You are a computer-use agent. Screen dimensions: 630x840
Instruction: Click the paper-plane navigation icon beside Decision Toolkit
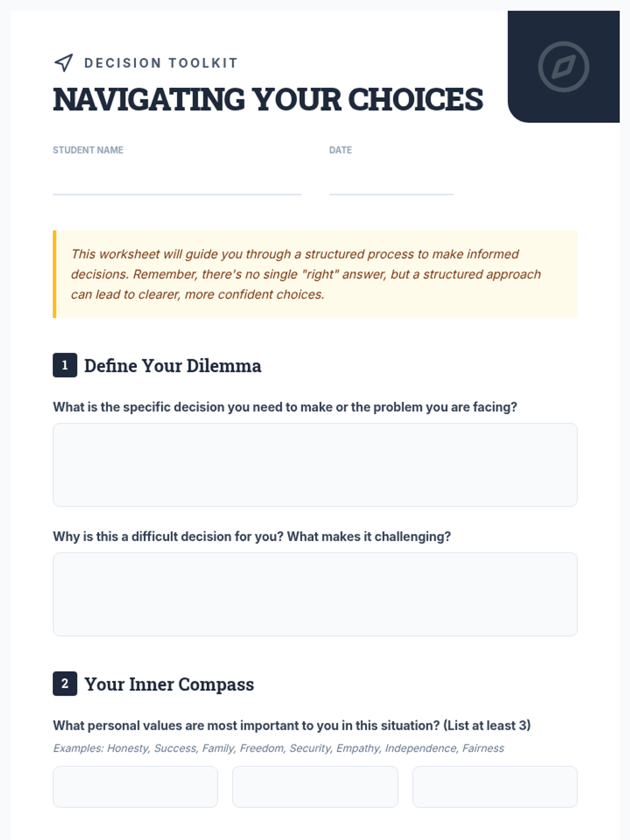pyautogui.click(x=64, y=63)
